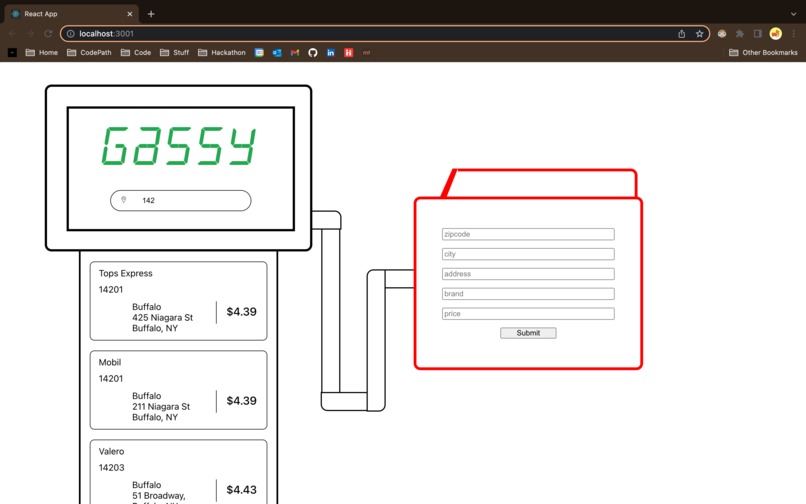This screenshot has height=504, width=806.
Task: Open the Hackathon bookmarks folder
Action: (222, 52)
